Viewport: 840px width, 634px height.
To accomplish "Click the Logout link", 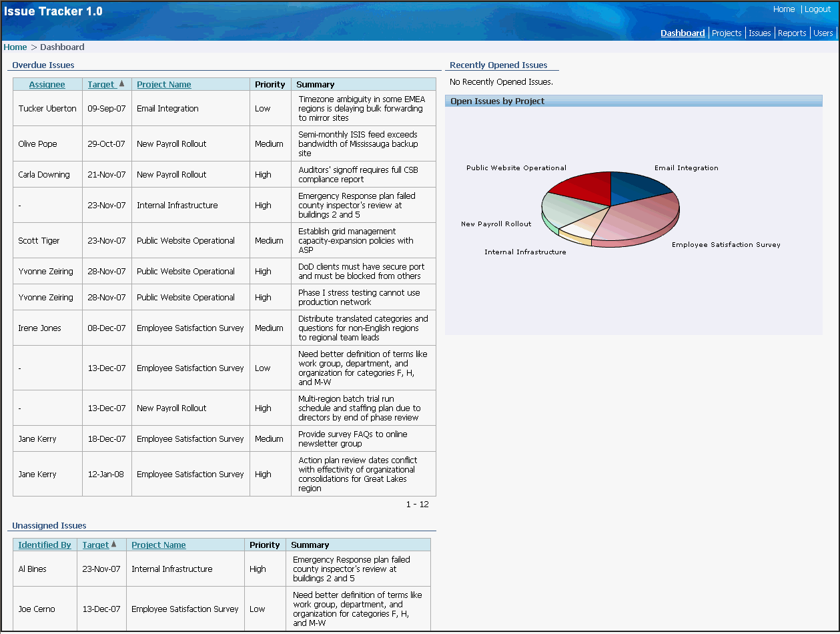I will 817,9.
